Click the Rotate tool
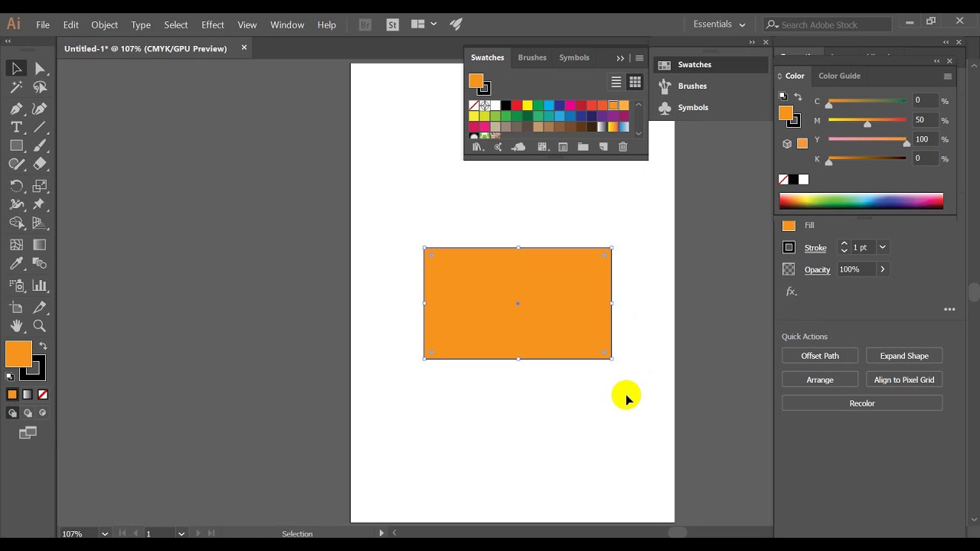Screen dimensions: 980x551 click(16, 186)
